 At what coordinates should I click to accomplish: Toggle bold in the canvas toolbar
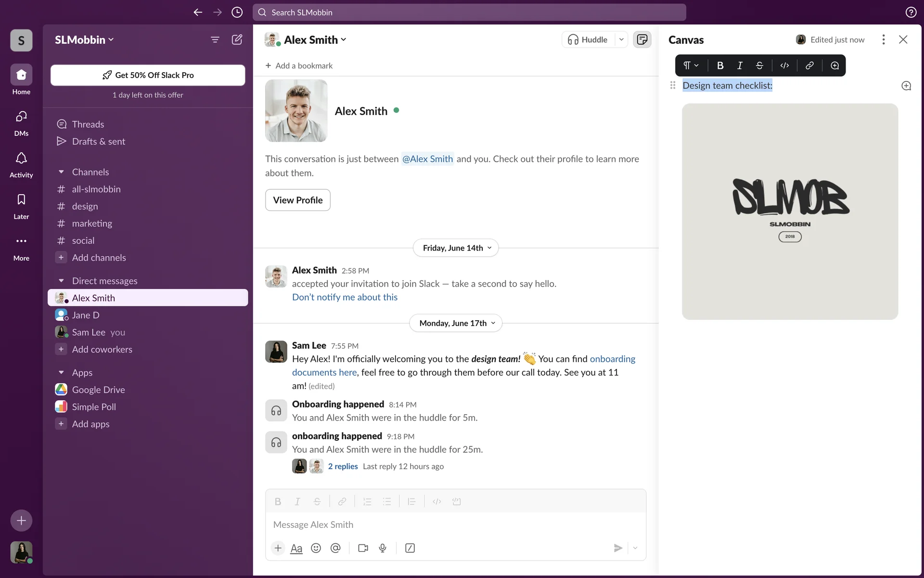(x=720, y=66)
